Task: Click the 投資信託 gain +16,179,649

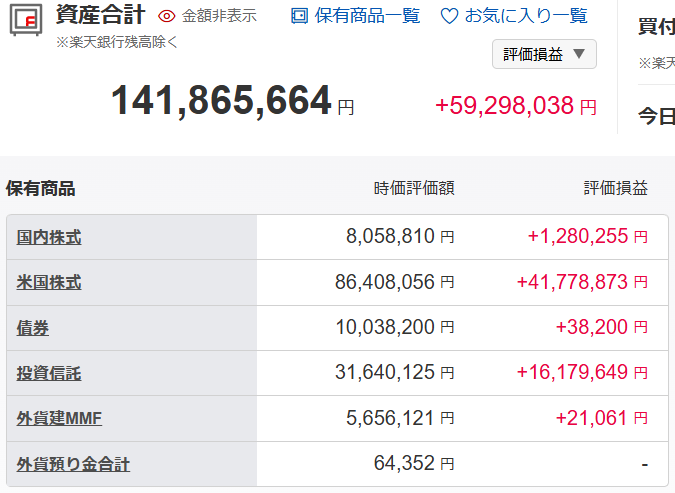Action: (573, 373)
